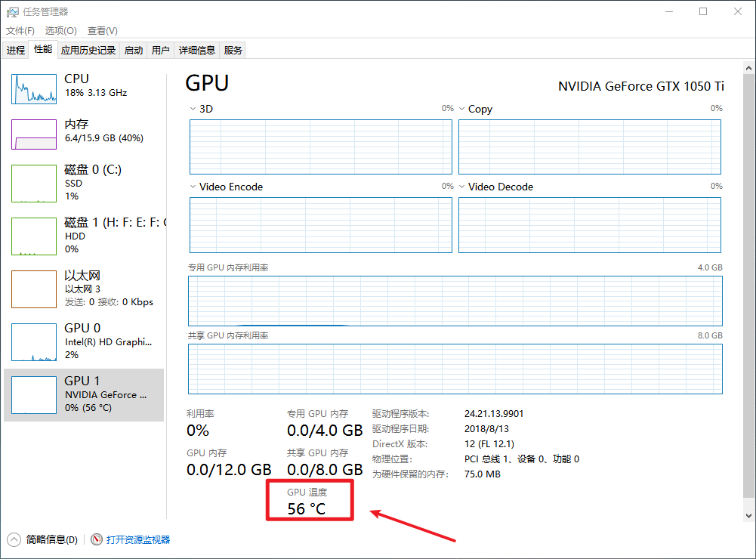Select the CPU performance thumbnail graph

click(x=34, y=89)
